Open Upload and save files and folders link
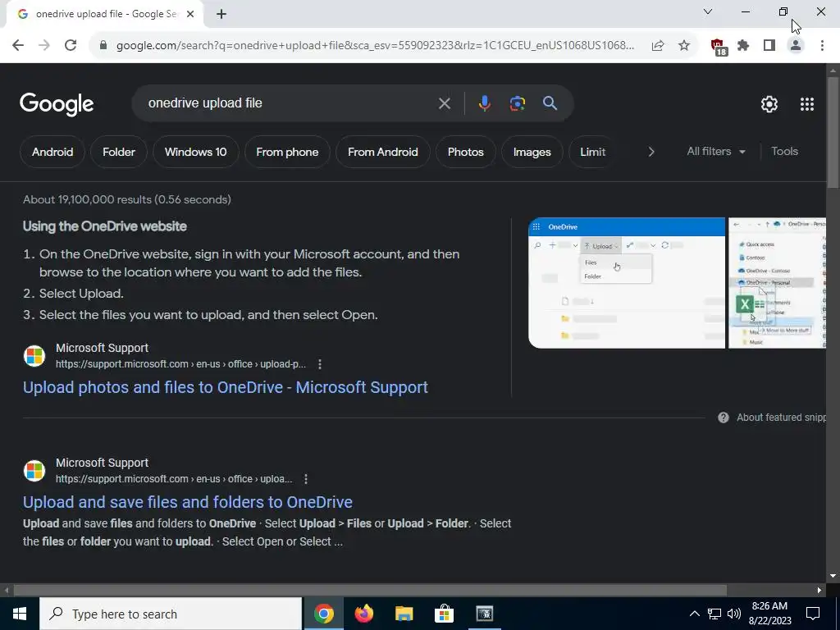Viewport: 840px width, 630px height. point(188,502)
